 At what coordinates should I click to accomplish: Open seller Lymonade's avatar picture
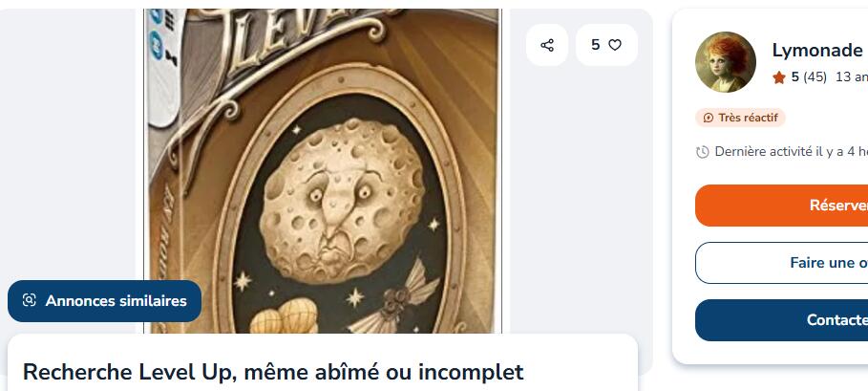pos(725,61)
